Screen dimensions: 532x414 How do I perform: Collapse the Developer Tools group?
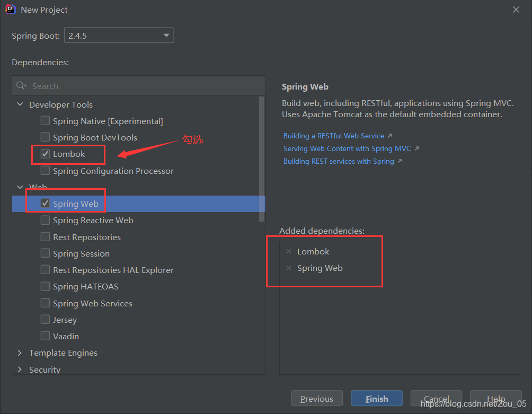pyautogui.click(x=20, y=104)
